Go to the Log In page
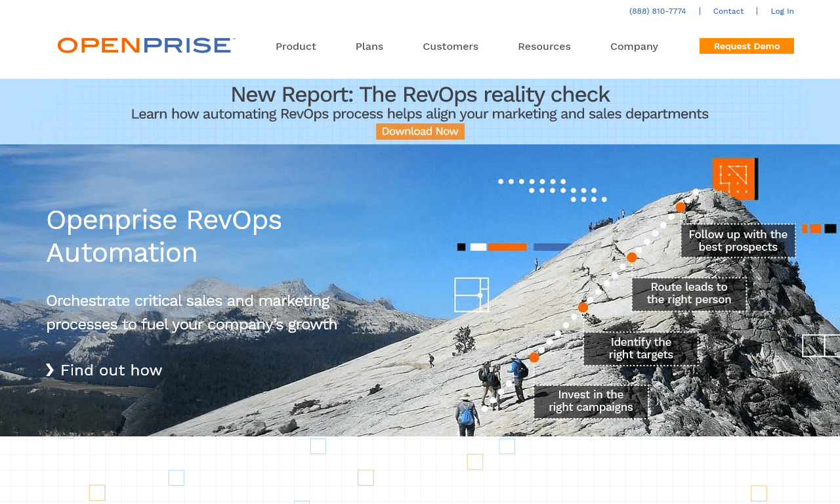The height and width of the screenshot is (504, 840). click(x=782, y=11)
